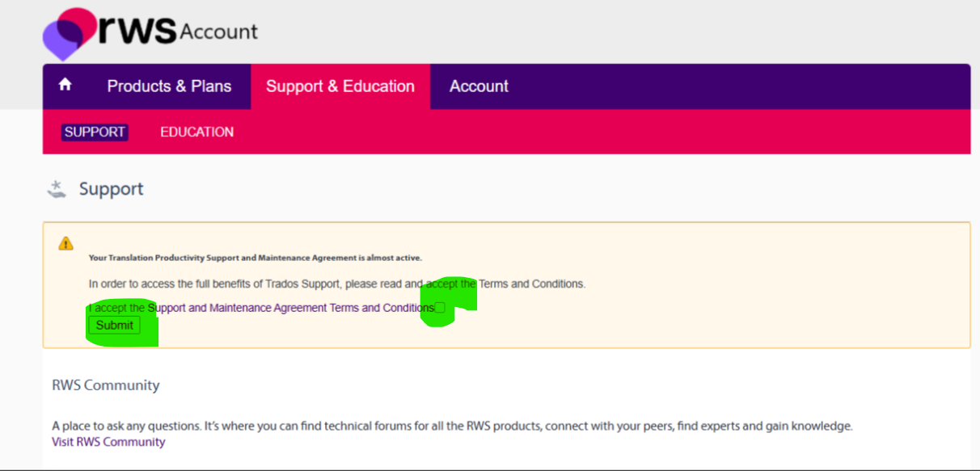Switch to the Support & Education tab
Screen dimensions: 980x471
tap(340, 86)
